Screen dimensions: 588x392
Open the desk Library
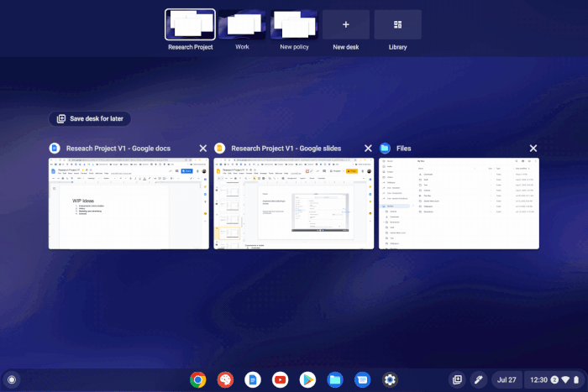click(397, 24)
